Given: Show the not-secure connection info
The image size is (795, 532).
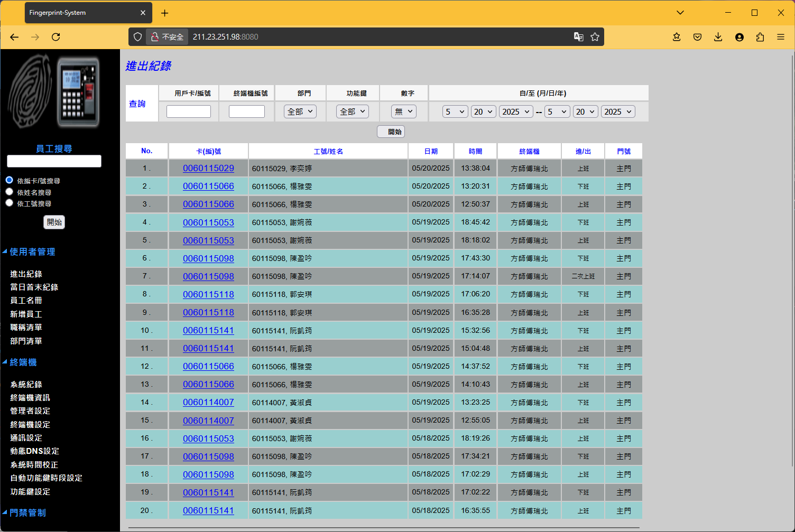Looking at the screenshot, I should coord(167,37).
